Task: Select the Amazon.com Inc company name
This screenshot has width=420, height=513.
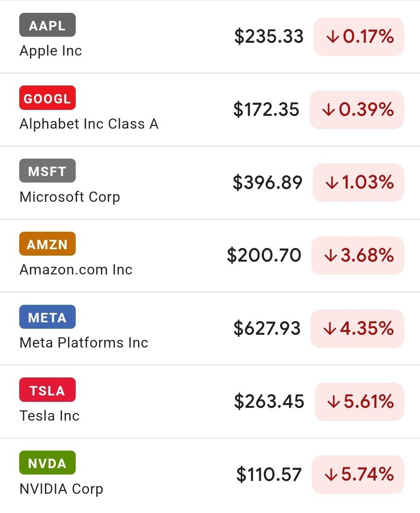Action: 76,270
